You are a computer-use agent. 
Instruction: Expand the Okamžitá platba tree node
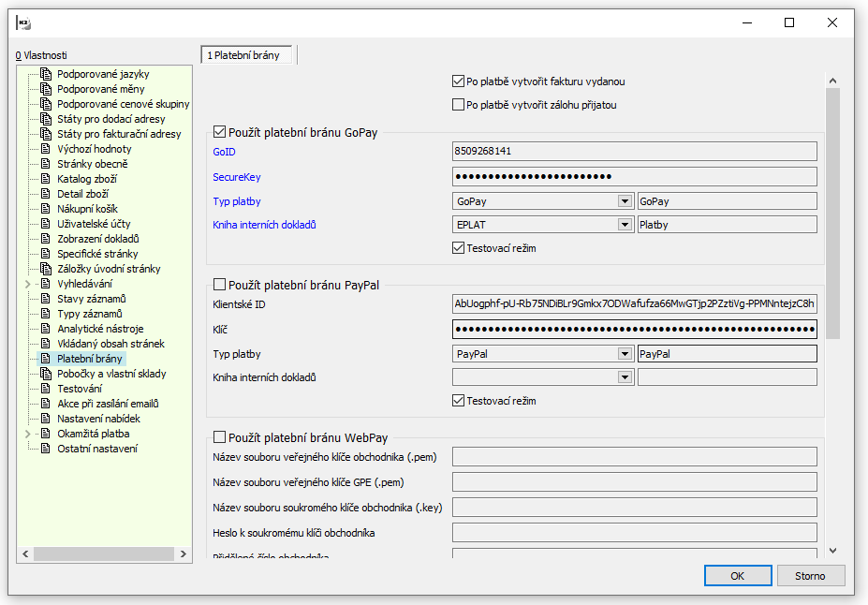(28, 434)
